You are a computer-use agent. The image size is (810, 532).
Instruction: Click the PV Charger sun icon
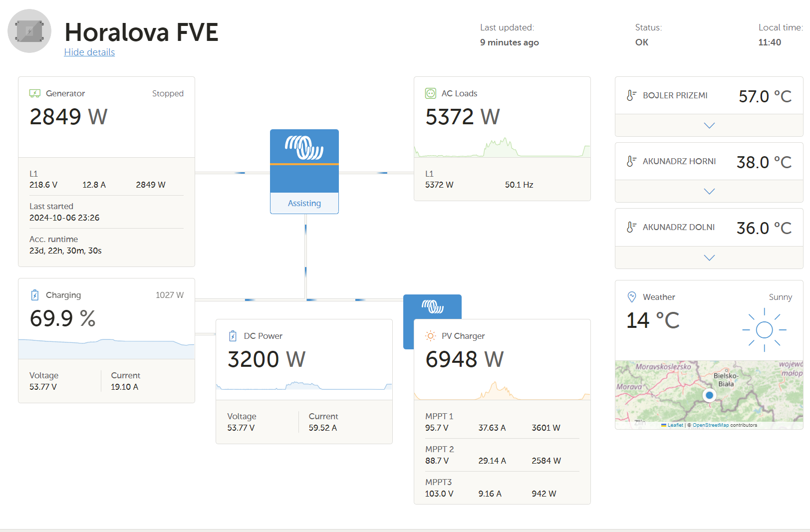tap(430, 336)
